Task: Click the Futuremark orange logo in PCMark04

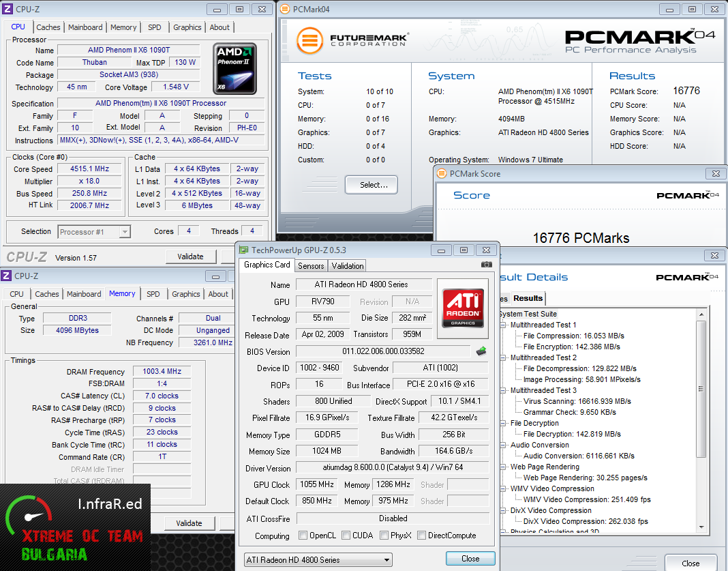Action: click(309, 40)
